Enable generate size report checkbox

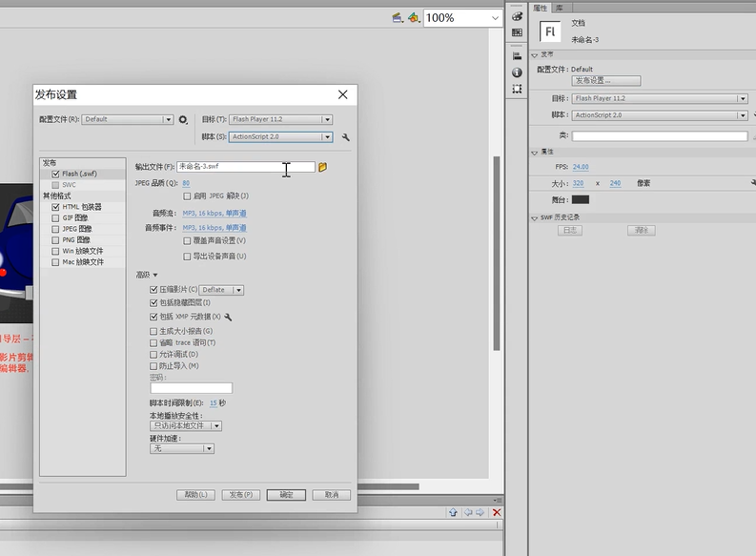pos(153,331)
